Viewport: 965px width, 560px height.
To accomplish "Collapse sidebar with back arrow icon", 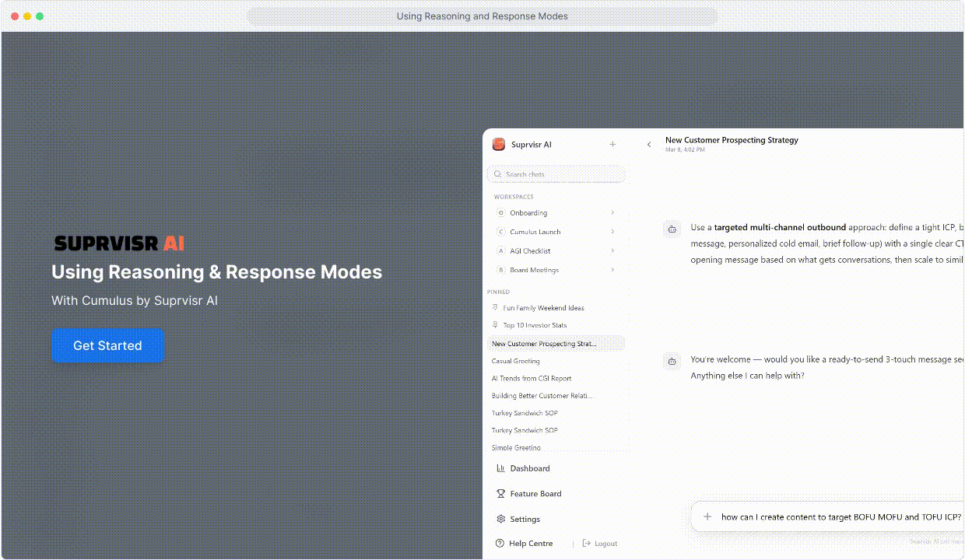I will coord(649,145).
